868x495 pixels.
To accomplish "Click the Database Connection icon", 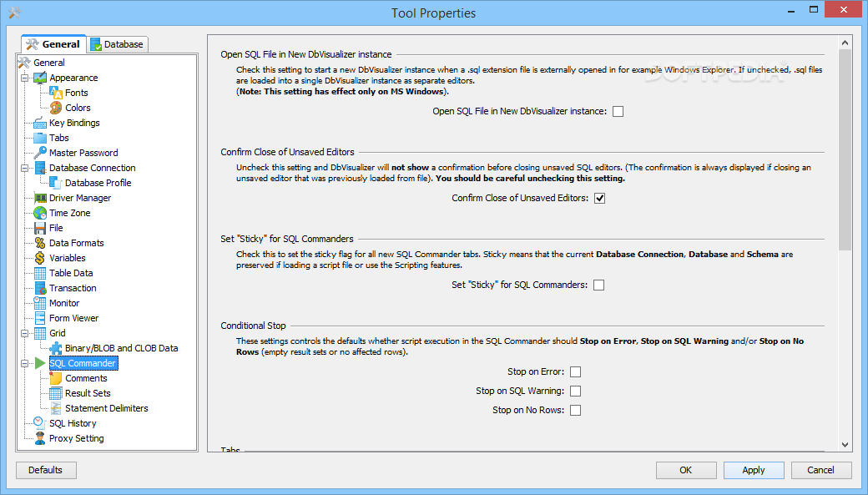I will (x=40, y=167).
